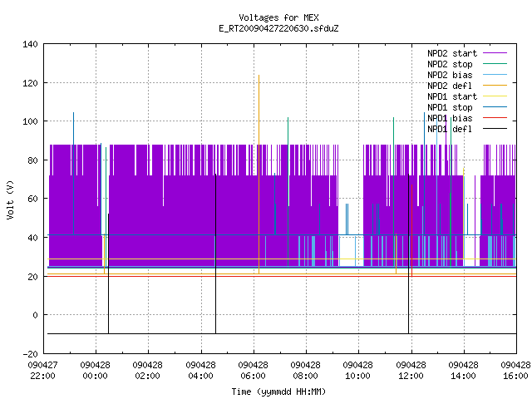
Task: Click the 090428 04:00 time tick label
Action: click(x=201, y=371)
